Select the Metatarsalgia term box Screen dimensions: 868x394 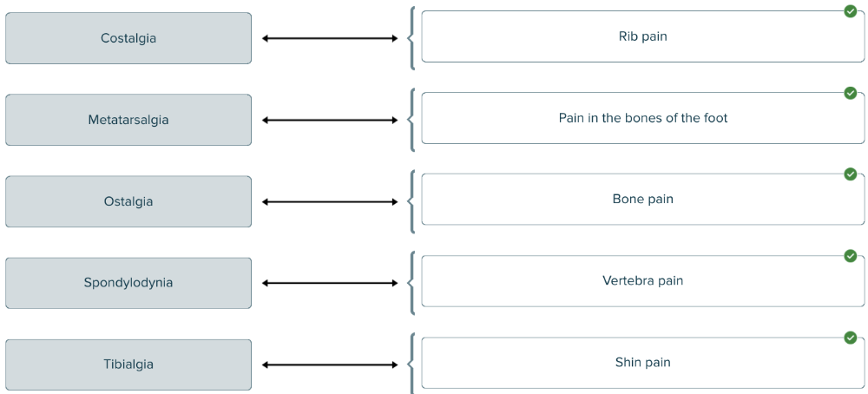pos(128,120)
